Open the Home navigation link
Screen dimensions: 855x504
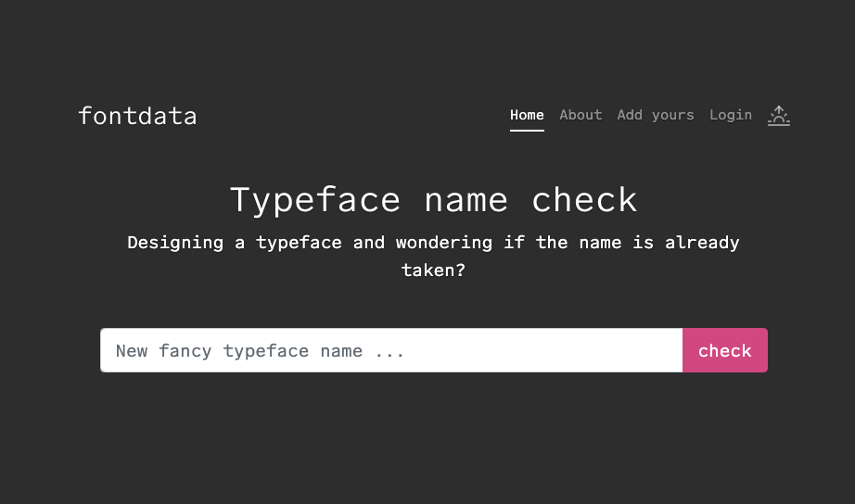point(527,115)
